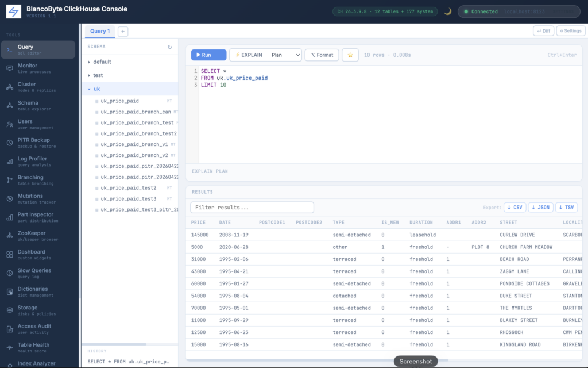
Task: Click the green Connected status indicator
Action: (x=466, y=11)
